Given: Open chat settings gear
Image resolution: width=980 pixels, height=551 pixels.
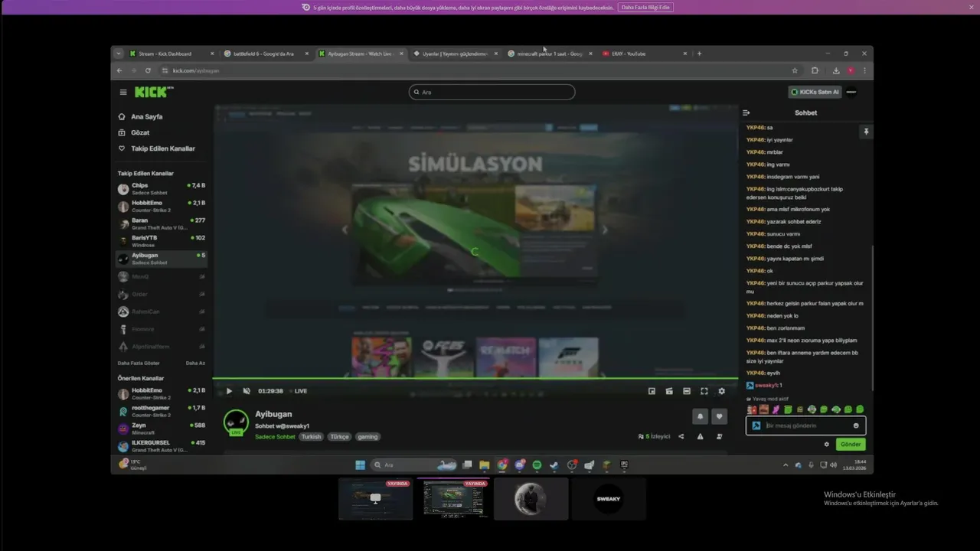Looking at the screenshot, I should tap(827, 444).
